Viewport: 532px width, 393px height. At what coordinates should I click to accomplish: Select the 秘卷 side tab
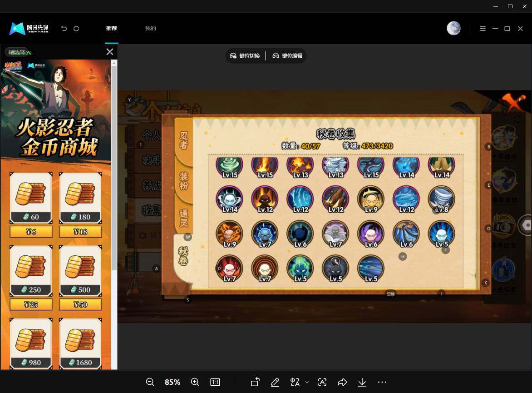click(183, 256)
